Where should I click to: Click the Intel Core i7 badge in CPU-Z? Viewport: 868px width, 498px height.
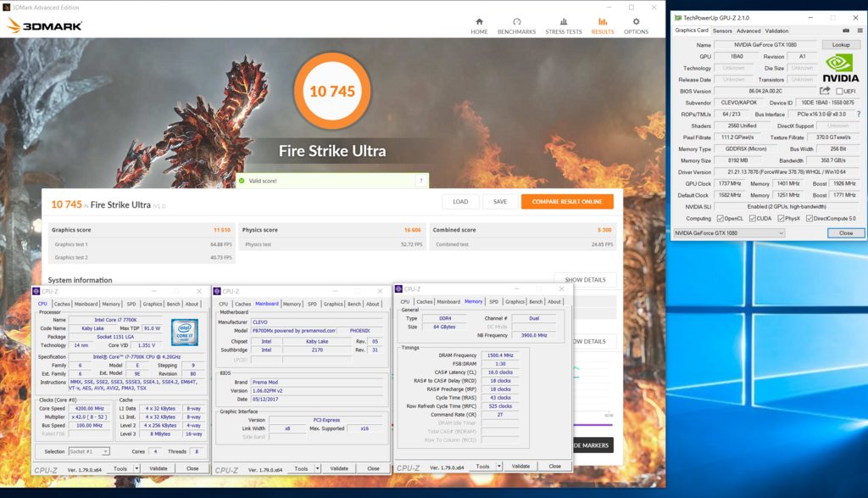184,332
